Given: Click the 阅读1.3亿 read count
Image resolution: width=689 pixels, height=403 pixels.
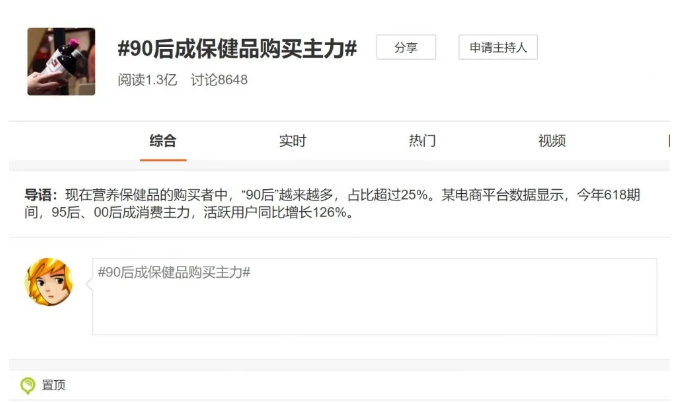Looking at the screenshot, I should tap(147, 80).
